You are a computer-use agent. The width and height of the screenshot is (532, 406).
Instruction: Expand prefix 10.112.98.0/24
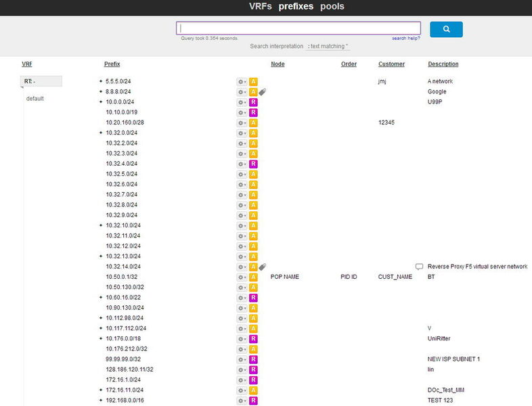pos(101,318)
